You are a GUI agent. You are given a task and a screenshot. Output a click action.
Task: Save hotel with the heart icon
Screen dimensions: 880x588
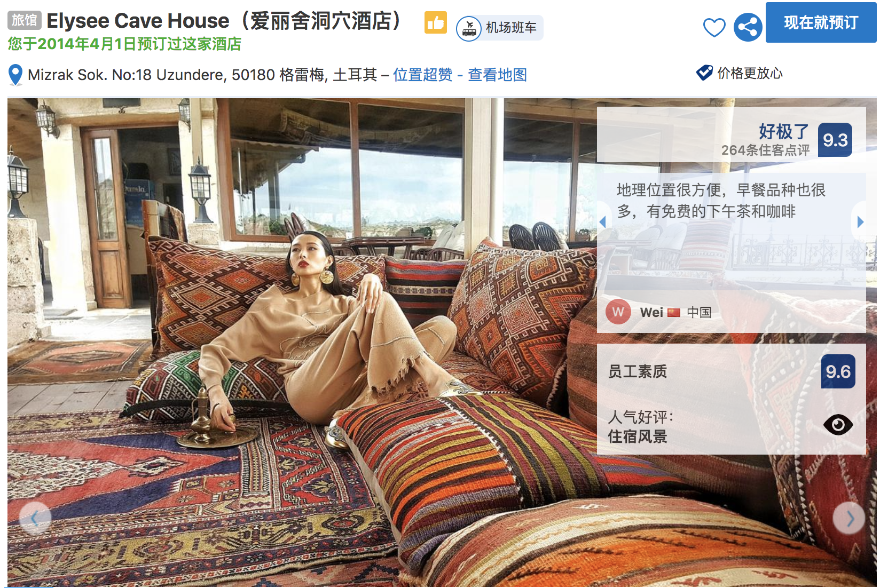coord(714,27)
